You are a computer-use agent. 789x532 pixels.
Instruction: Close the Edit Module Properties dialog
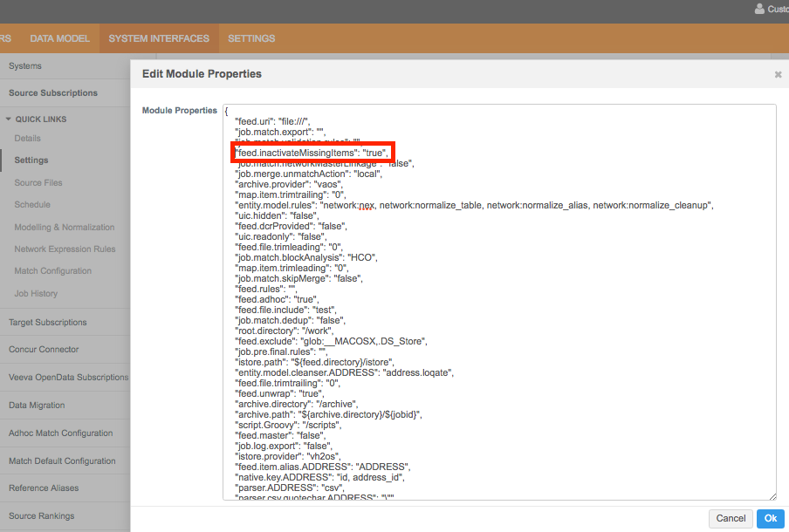coord(777,75)
